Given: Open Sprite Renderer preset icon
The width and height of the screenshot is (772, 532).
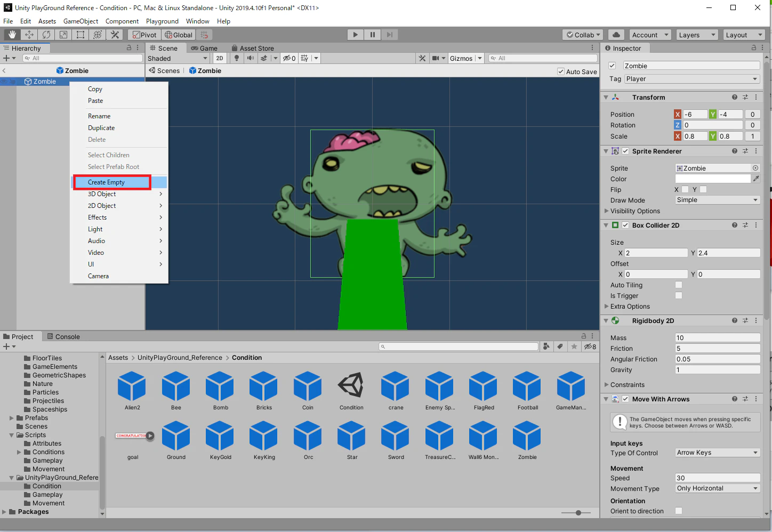Looking at the screenshot, I should click(x=745, y=151).
